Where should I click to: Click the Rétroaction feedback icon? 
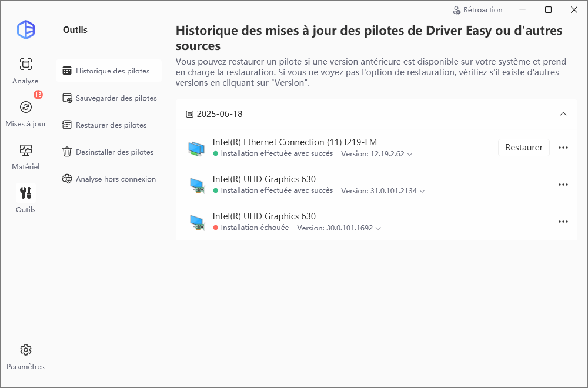tap(457, 10)
